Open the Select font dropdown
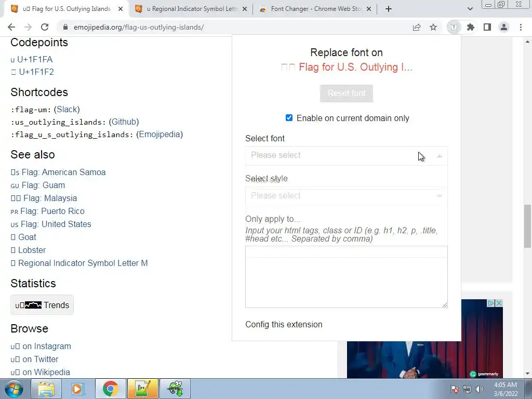This screenshot has width=532, height=399. tap(346, 156)
